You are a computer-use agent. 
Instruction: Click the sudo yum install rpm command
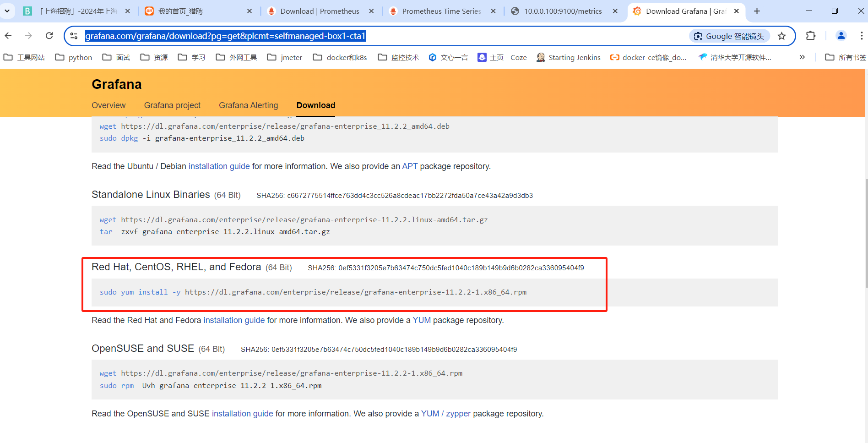pyautogui.click(x=313, y=292)
